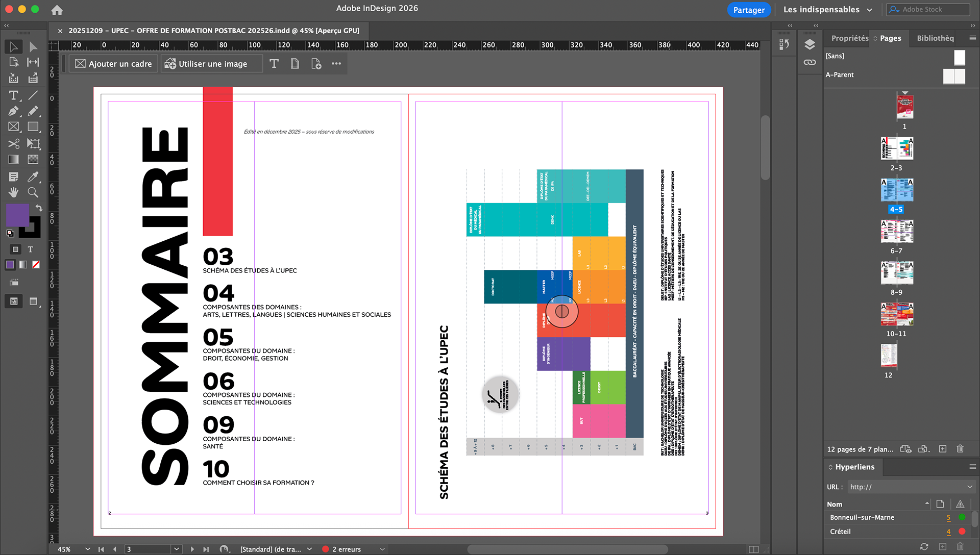Choose the Gradient Swatch tool
980x555 pixels.
[13, 160]
